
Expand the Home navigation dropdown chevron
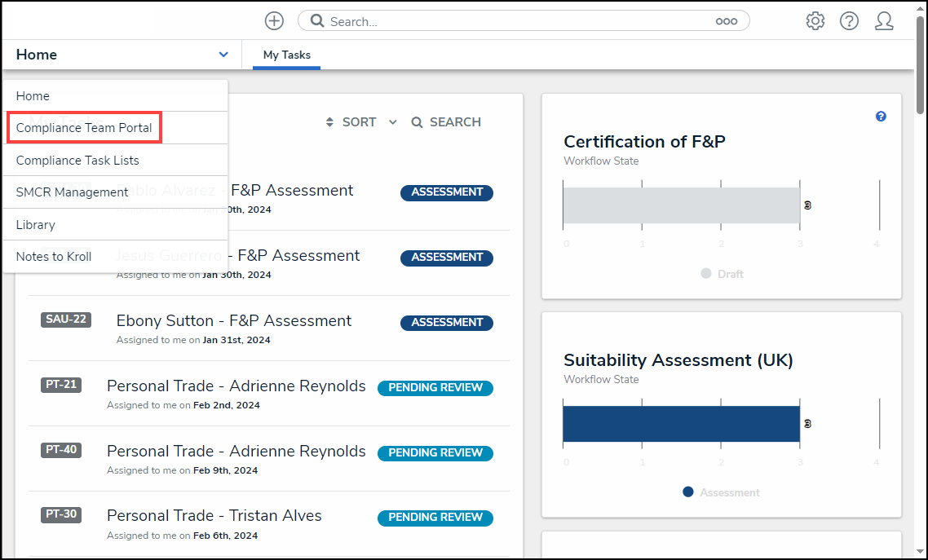point(223,54)
